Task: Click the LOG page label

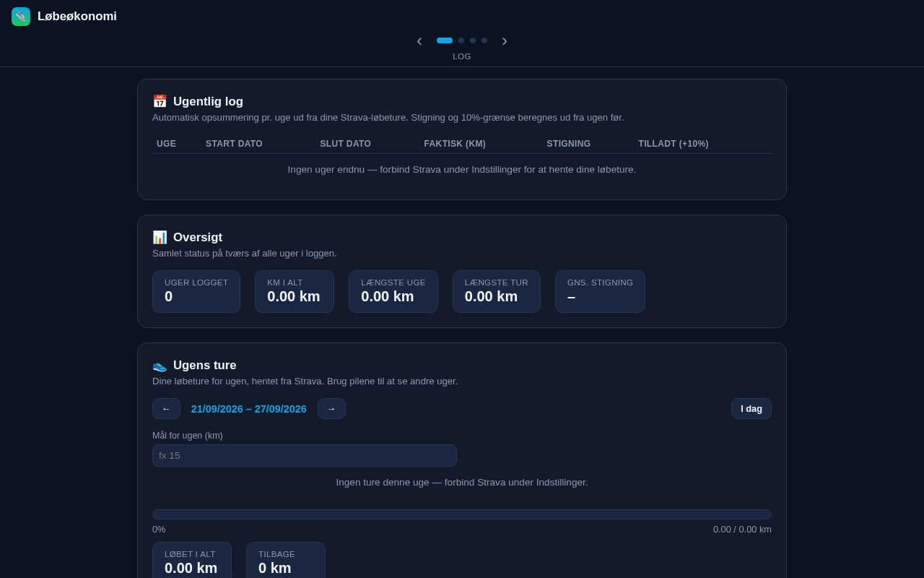Action: pos(462,56)
